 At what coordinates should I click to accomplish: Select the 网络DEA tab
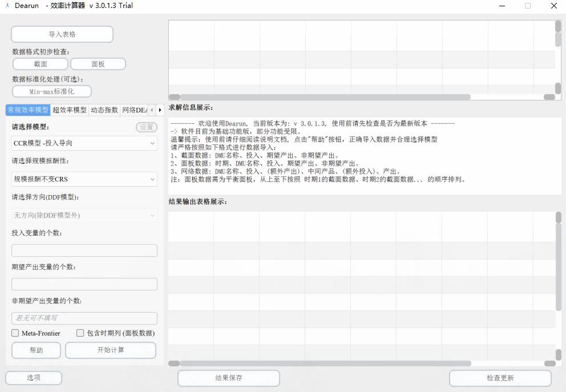[x=135, y=110]
